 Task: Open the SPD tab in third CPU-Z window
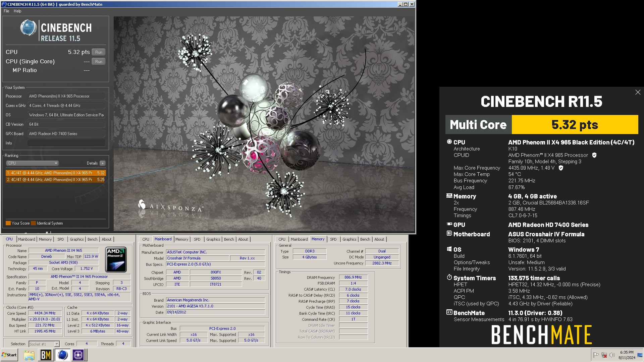(x=333, y=239)
